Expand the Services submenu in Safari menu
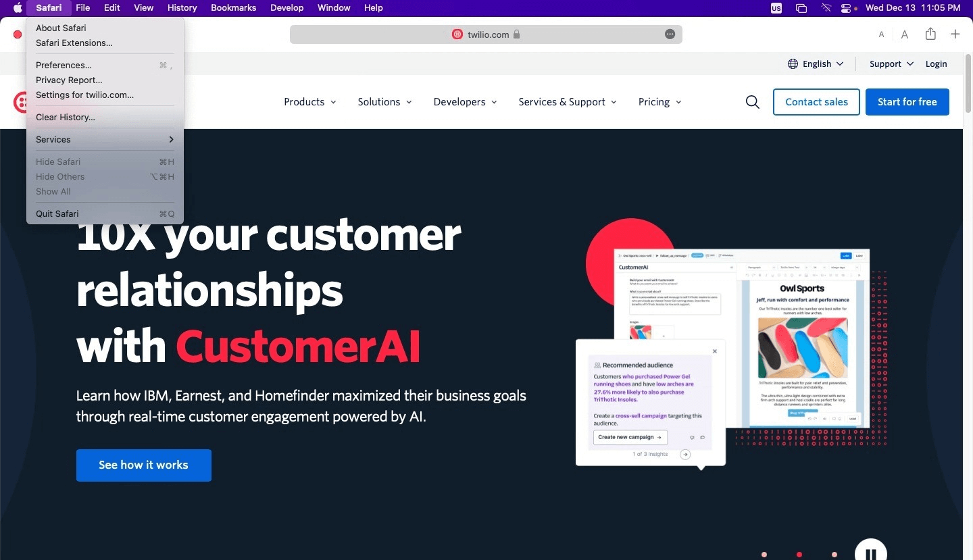This screenshot has height=560, width=973. pos(105,139)
